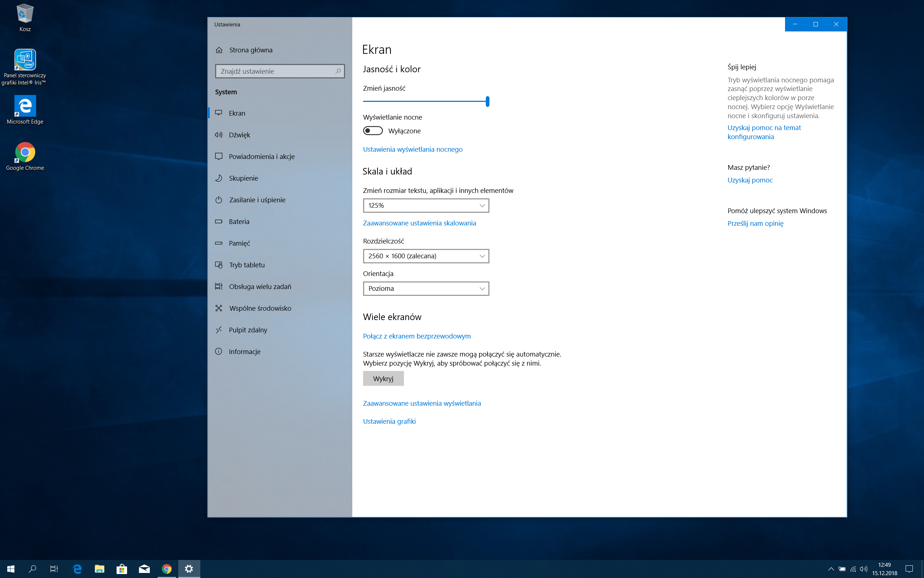Click the speaker icon next to Dźwięk
924x578 pixels.
pyautogui.click(x=219, y=134)
